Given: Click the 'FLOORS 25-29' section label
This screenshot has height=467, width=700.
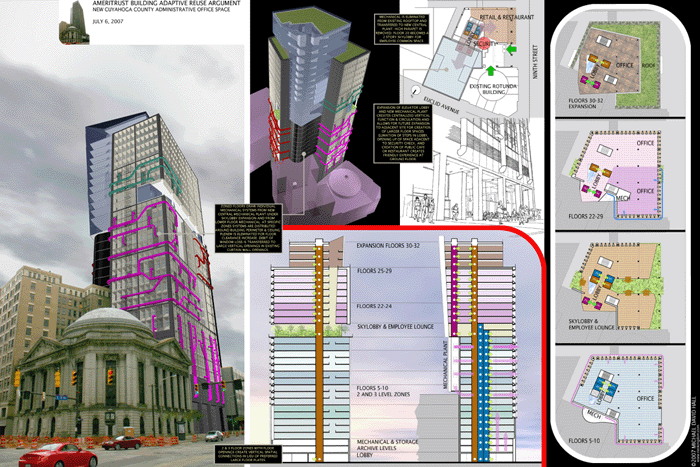Looking at the screenshot, I should [x=375, y=271].
